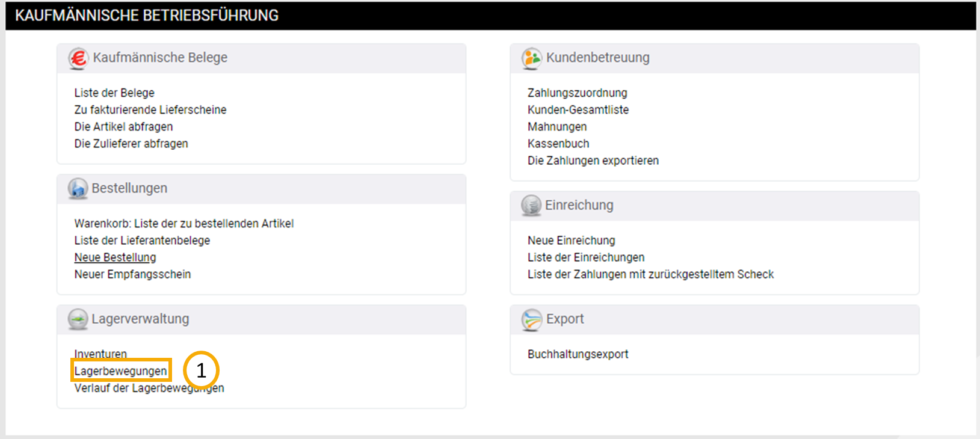Start a Neue Einreichung
Screen dimensions: 980x439
[x=571, y=240]
